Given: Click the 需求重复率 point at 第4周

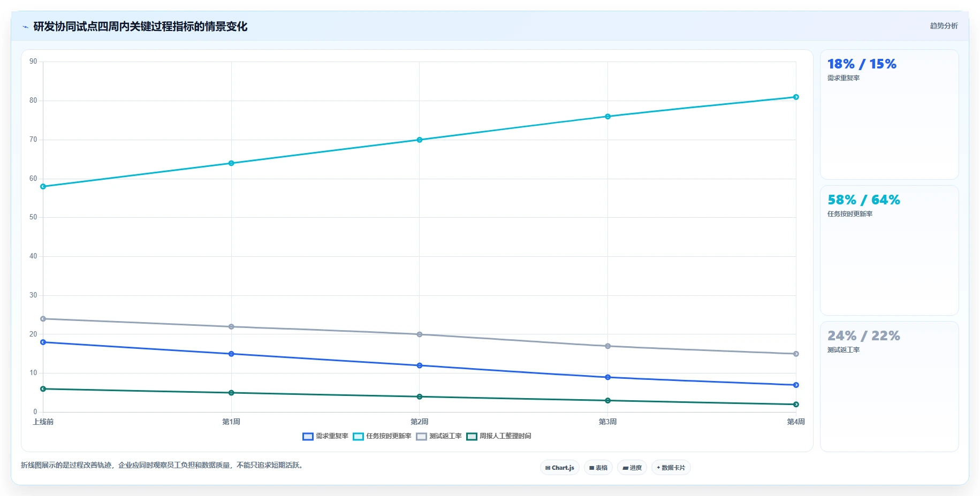Looking at the screenshot, I should [796, 385].
